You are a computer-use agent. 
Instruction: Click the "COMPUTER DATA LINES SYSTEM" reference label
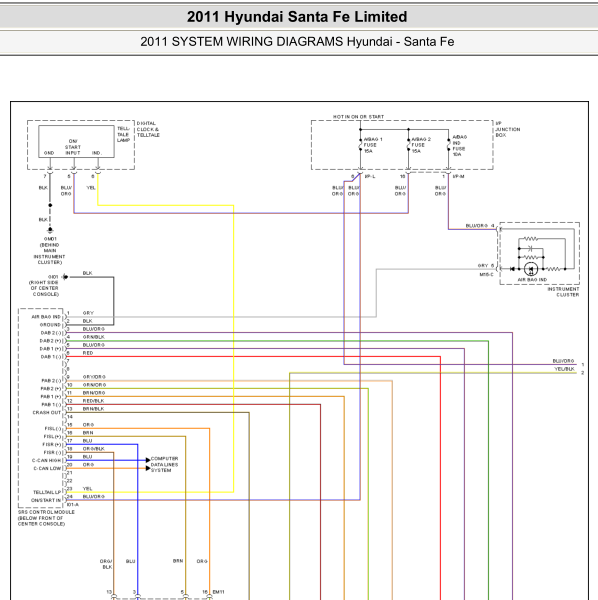(x=164, y=465)
